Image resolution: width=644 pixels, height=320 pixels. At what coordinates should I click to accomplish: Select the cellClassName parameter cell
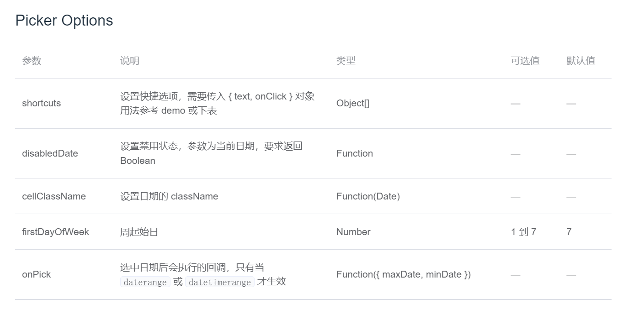click(54, 196)
